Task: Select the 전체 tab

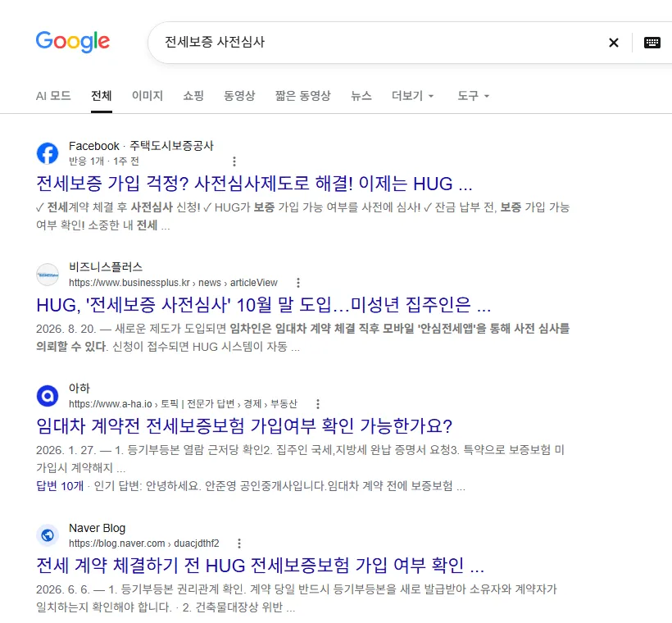Action: click(x=102, y=96)
